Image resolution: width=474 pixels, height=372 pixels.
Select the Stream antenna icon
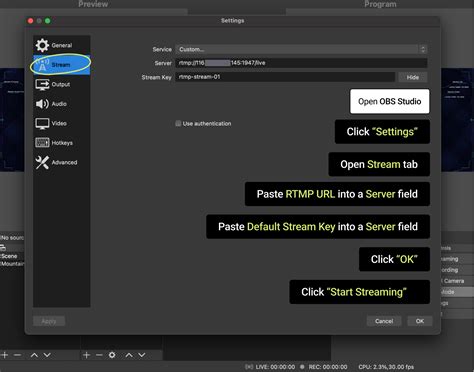coord(42,65)
